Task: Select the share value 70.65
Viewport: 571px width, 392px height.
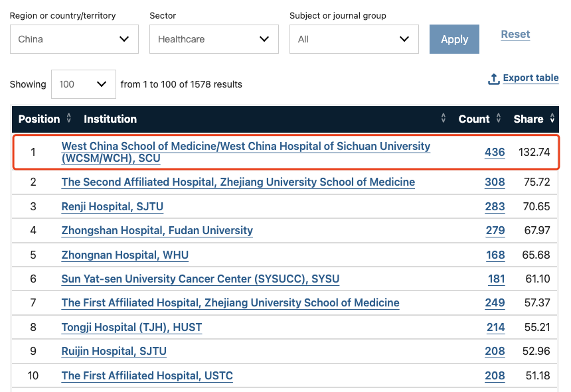Action: [x=536, y=206]
